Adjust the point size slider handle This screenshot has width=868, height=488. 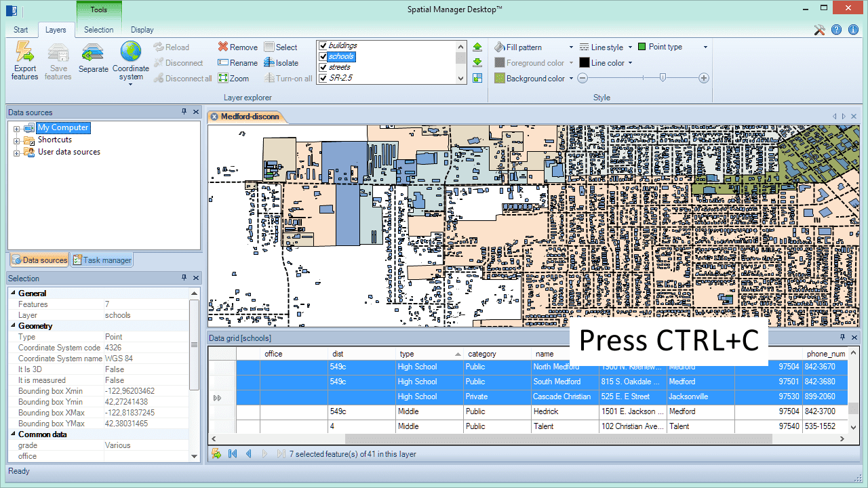coord(663,78)
